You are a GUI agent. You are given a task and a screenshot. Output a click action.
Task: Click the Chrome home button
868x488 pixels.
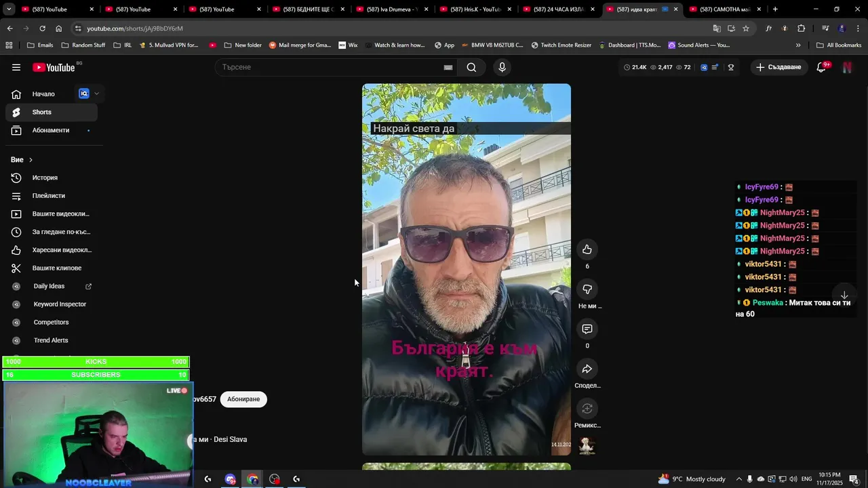point(59,28)
